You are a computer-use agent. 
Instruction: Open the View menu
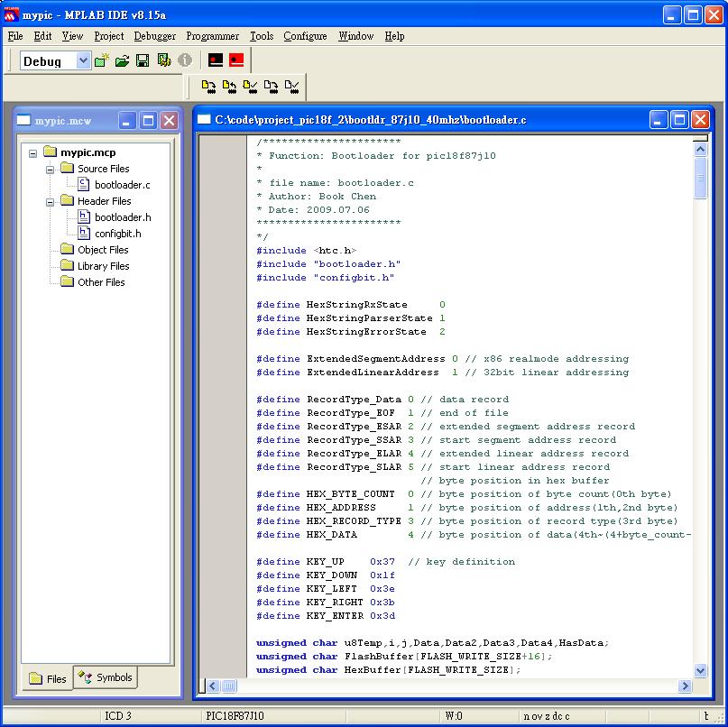click(72, 36)
